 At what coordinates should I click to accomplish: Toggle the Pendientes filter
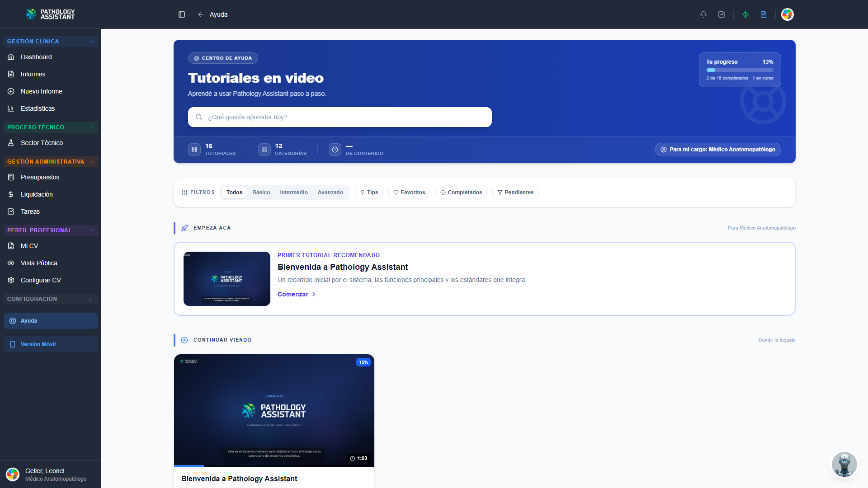[515, 192]
